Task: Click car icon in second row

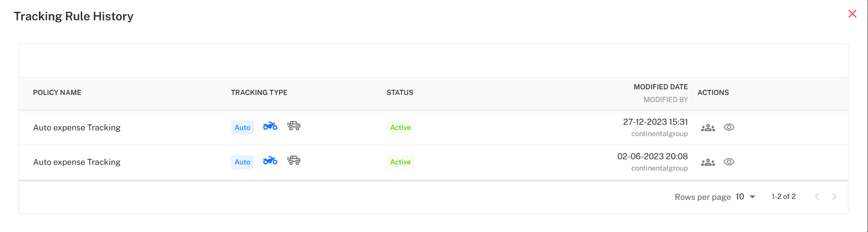Action: 294,161
